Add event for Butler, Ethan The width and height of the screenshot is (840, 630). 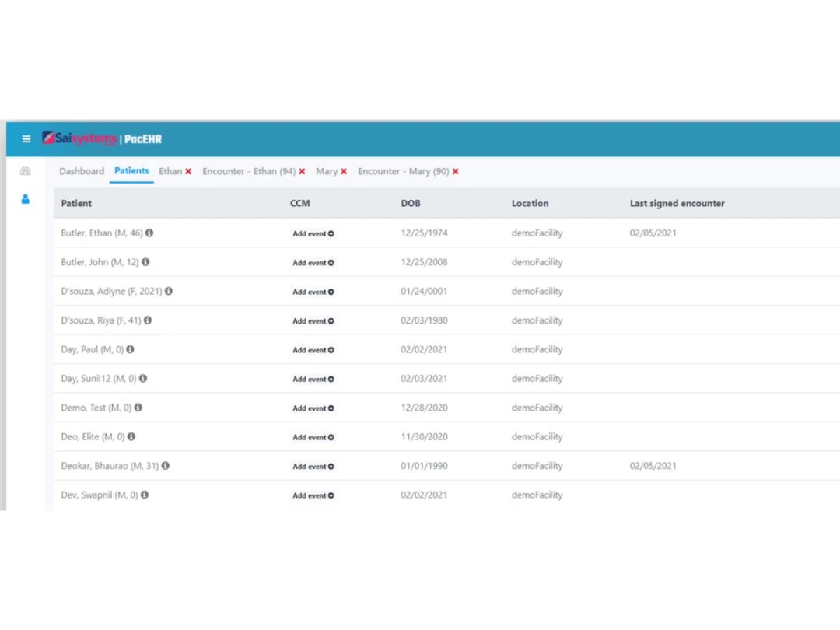tap(313, 233)
